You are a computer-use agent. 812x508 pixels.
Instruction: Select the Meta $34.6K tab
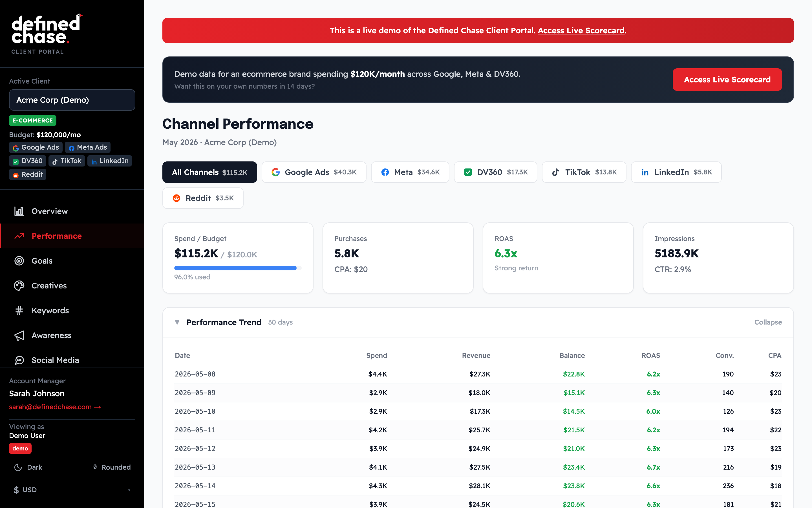[410, 172]
